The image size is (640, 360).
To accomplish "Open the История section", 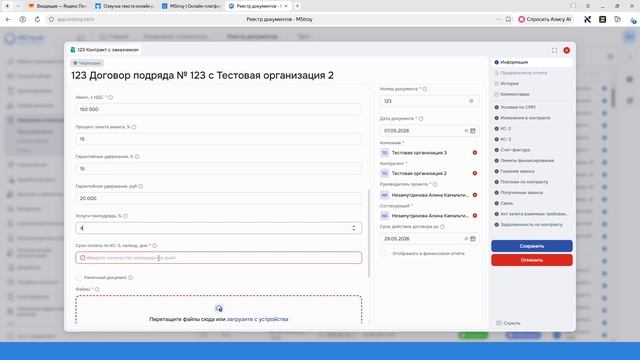I will pos(509,83).
